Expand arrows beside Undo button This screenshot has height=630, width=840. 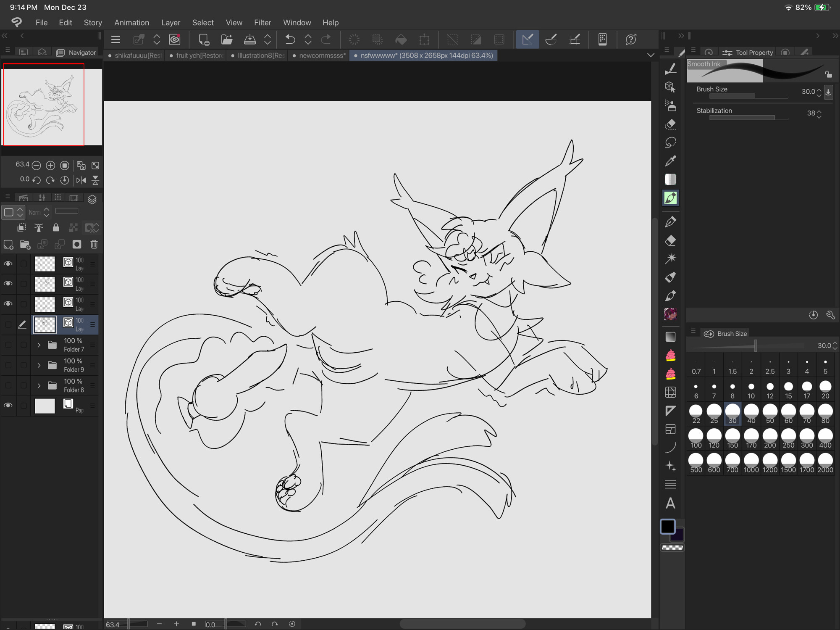coord(308,40)
